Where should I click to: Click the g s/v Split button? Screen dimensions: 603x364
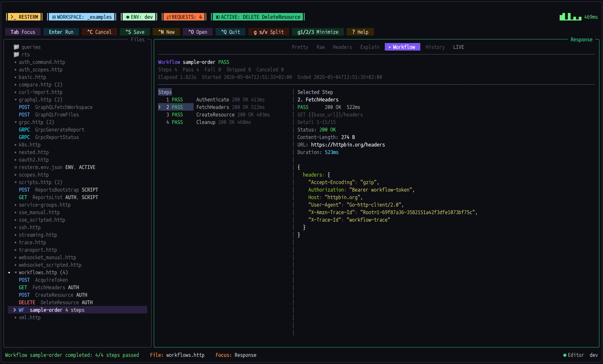pos(268,32)
